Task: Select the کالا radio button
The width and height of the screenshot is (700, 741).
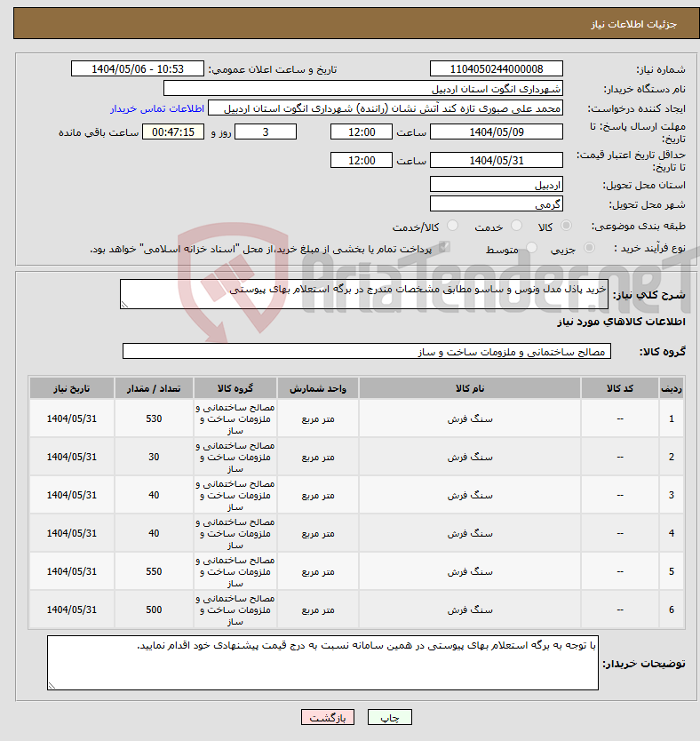Action: click(x=566, y=226)
